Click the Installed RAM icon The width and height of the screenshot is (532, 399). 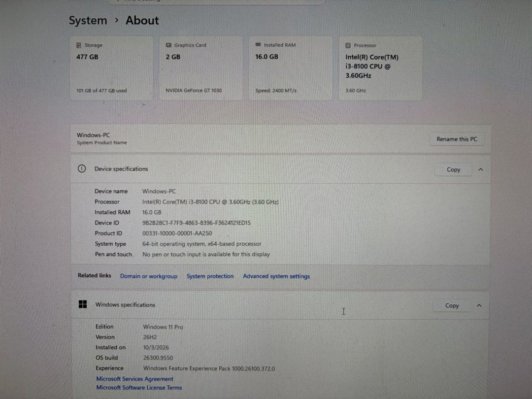pyautogui.click(x=258, y=45)
